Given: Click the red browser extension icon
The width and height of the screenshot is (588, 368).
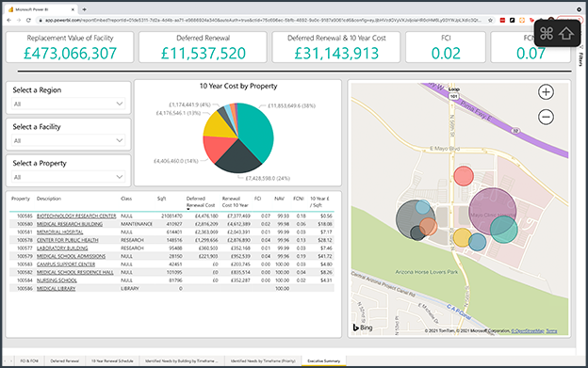Looking at the screenshot, I should tap(502, 20).
